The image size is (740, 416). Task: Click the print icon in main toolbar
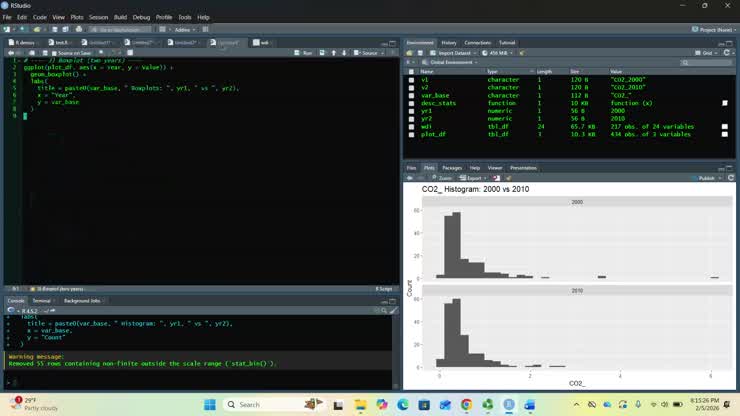pos(79,29)
